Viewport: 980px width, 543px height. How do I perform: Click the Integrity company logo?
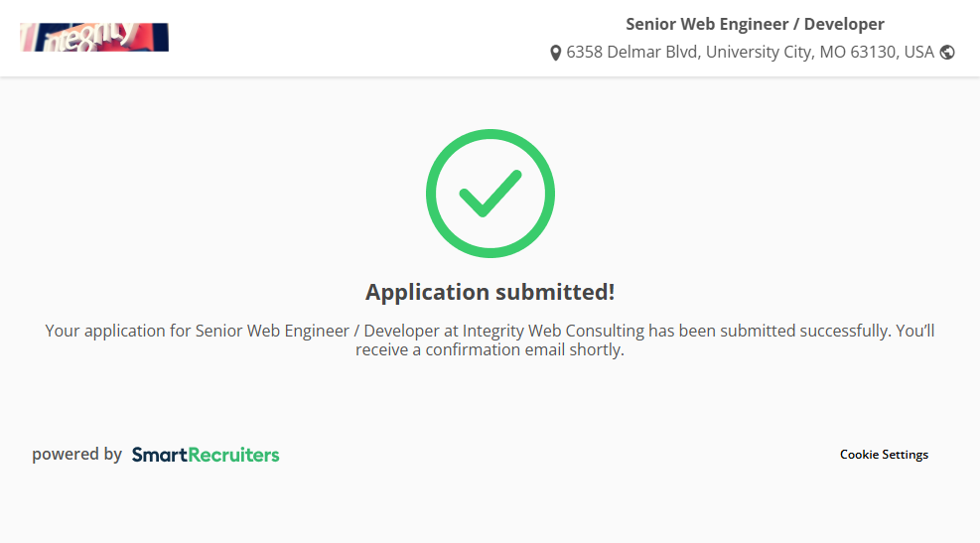point(94,38)
